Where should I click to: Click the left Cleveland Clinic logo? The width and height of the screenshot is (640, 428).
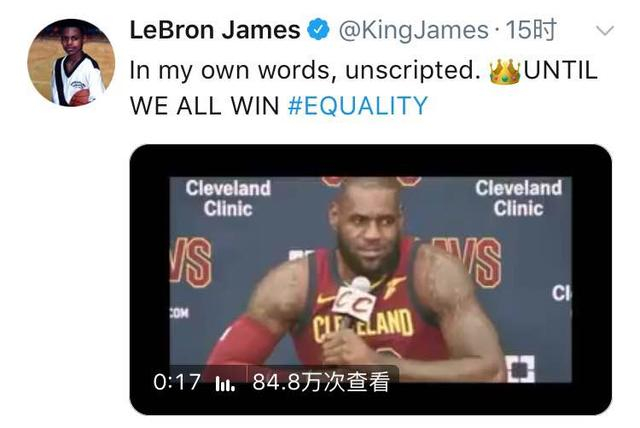click(x=228, y=198)
